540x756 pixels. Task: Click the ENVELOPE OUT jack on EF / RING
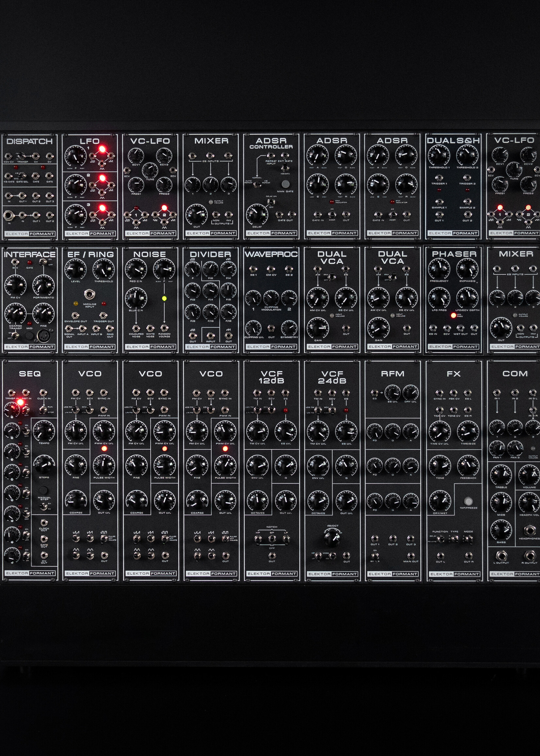pos(76,315)
